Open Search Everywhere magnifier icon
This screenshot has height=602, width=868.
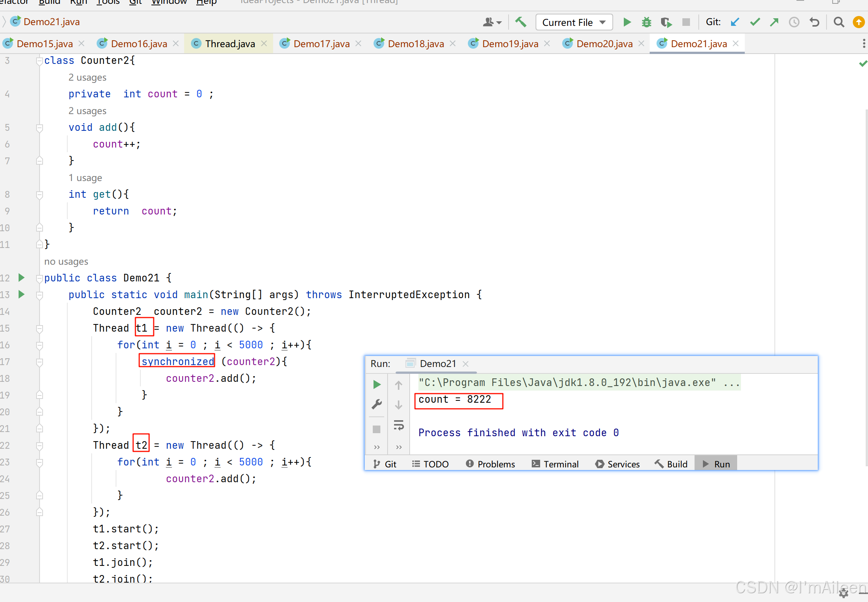[838, 22]
